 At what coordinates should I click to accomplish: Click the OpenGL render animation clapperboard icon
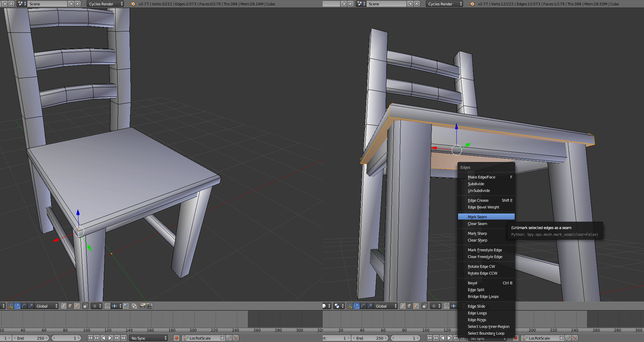[149, 306]
